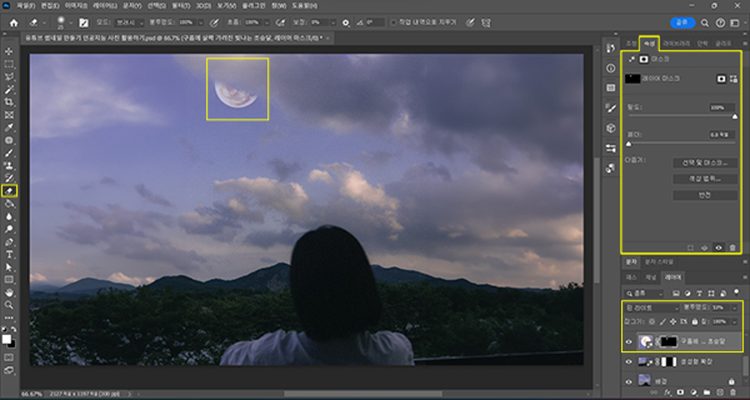Viewport: 750px width, 400px height.
Task: Select the Pen tool
Action: click(x=9, y=242)
